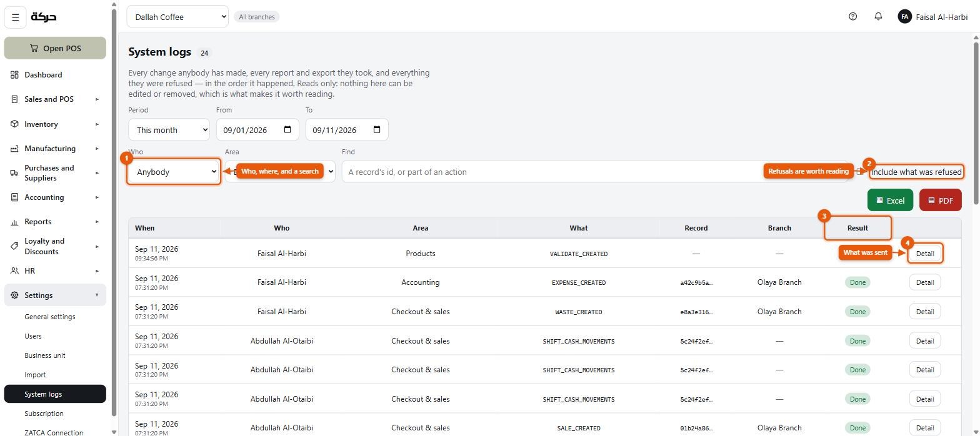The width and height of the screenshot is (980, 436).
Task: Open the hamburger menu icon
Action: [x=16, y=17]
